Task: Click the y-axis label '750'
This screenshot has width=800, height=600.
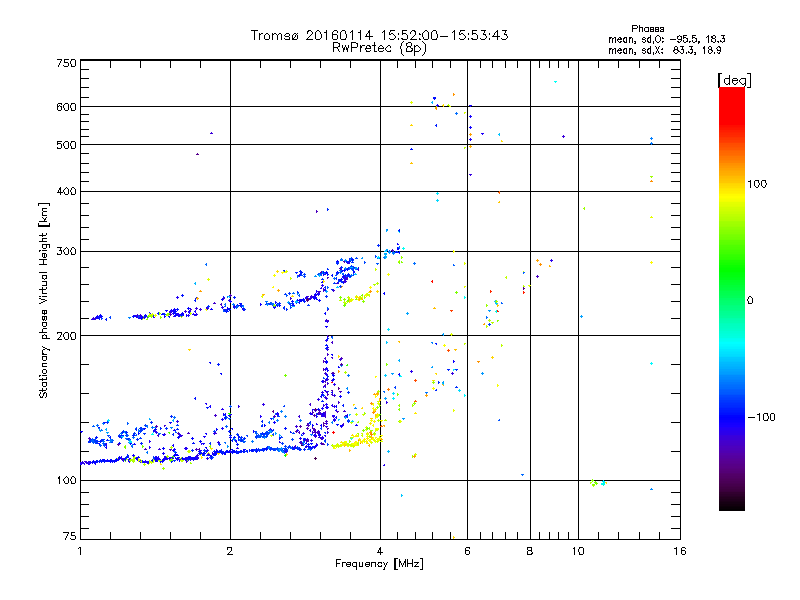Action: click(67, 63)
